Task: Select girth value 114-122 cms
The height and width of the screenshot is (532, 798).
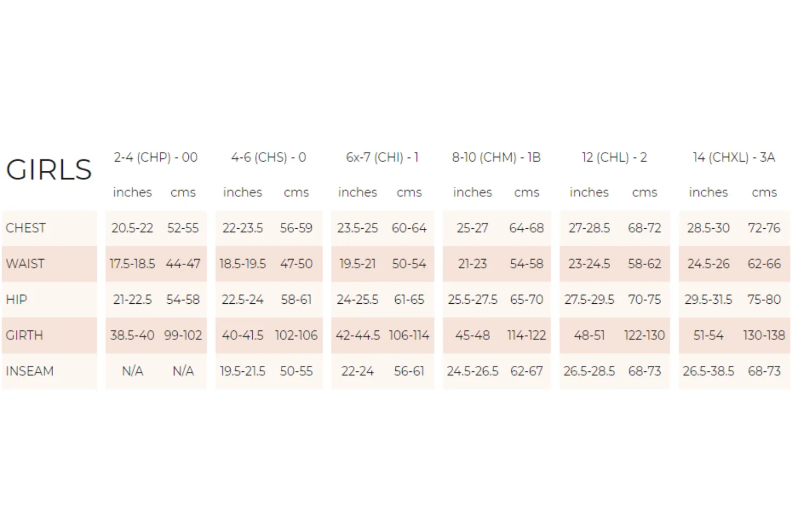Action: (x=527, y=335)
